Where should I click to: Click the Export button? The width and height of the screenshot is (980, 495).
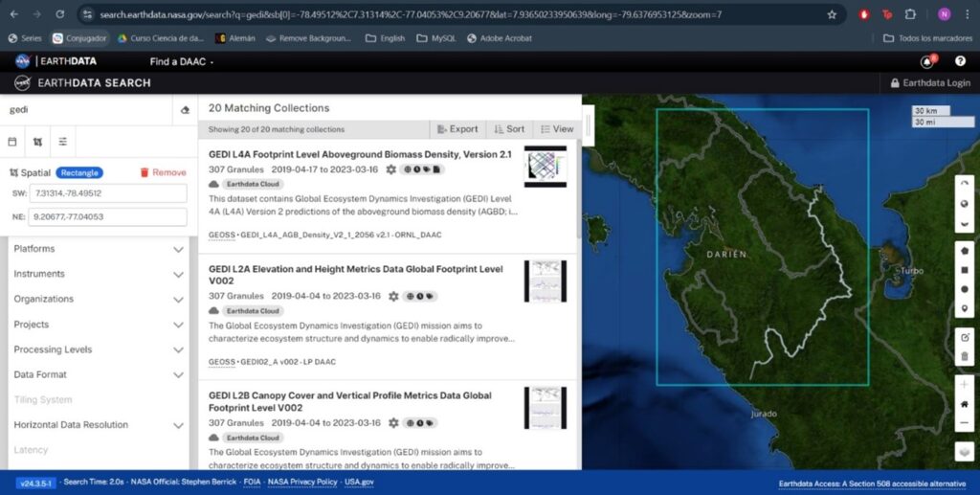[457, 129]
